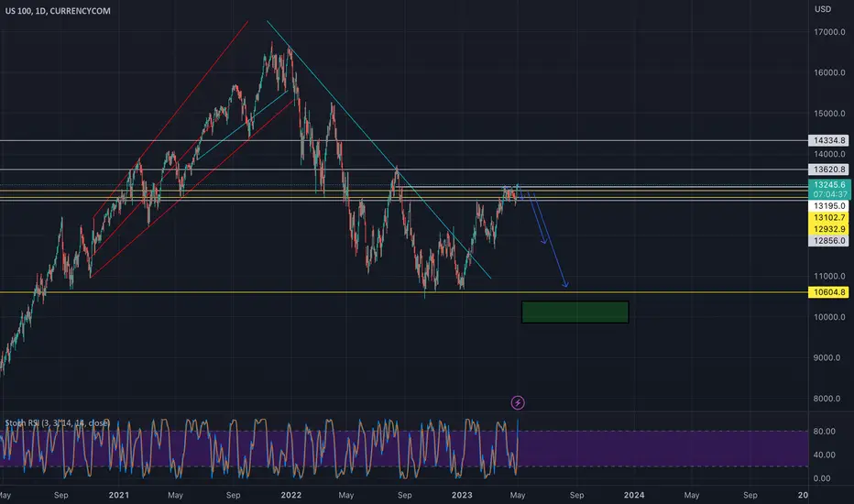Image resolution: width=854 pixels, height=504 pixels.
Task: Select the green target zone rectangle
Action: [x=575, y=312]
